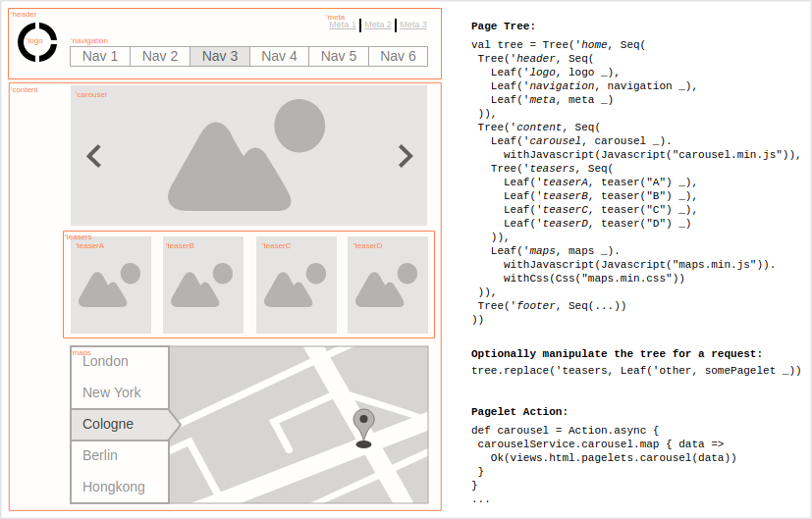The width and height of the screenshot is (812, 519).
Task: Click the Tree('teasers, Seq( code line
Action: pyautogui.click(x=552, y=169)
